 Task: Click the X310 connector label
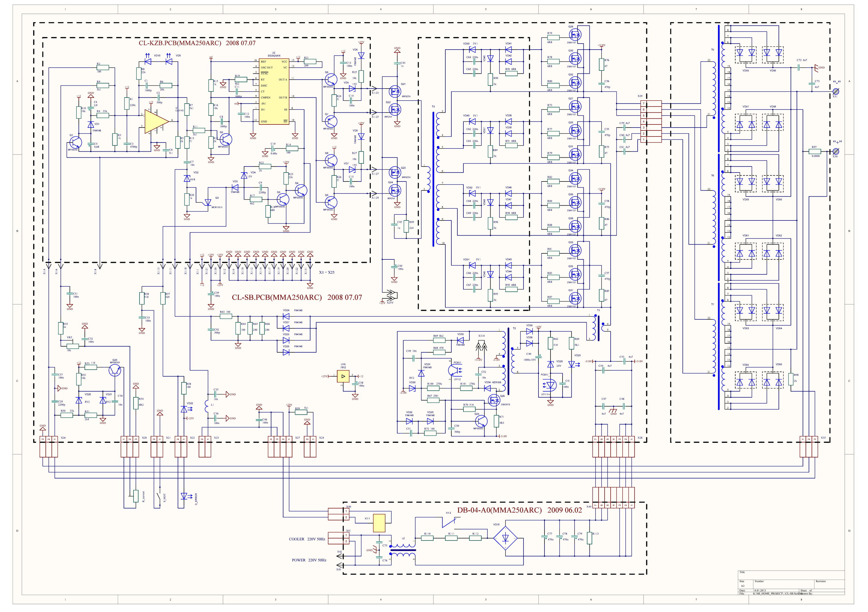click(482, 336)
